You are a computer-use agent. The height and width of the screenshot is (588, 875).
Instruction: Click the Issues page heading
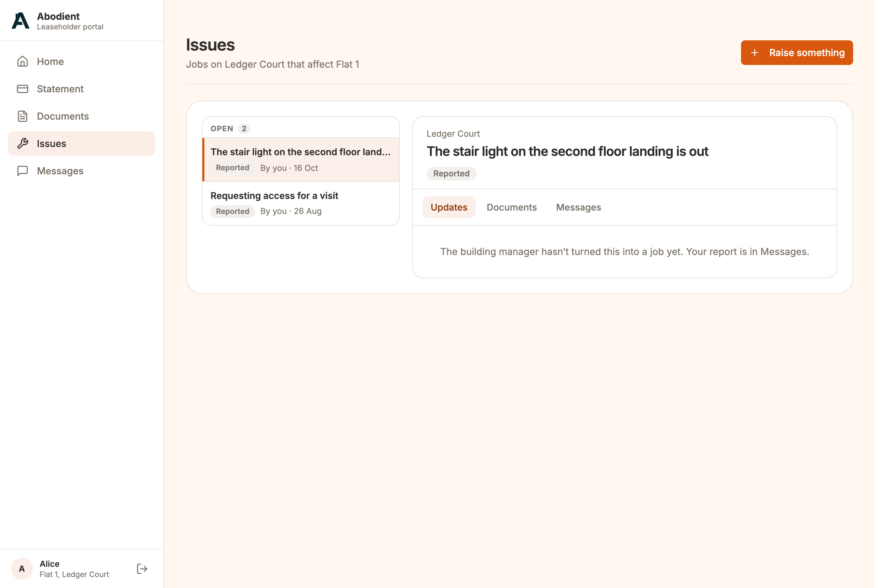point(210,45)
